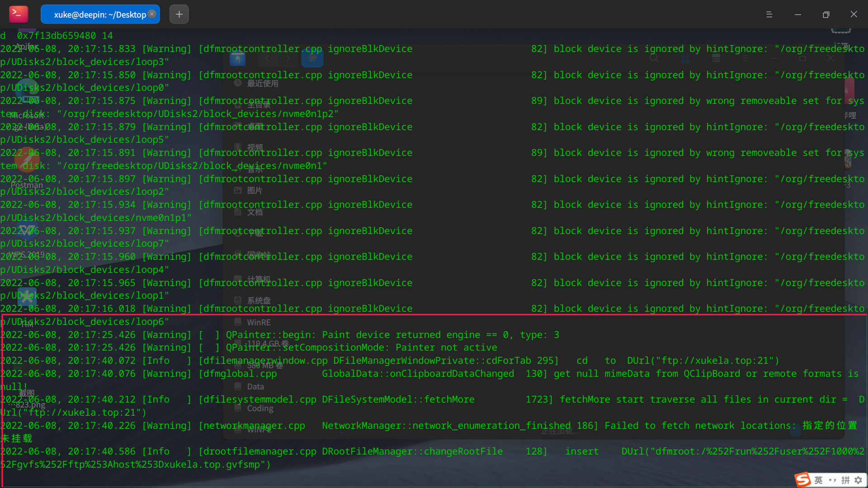
Task: Toggle the 英 Chinese/English input switch
Action: tap(819, 480)
